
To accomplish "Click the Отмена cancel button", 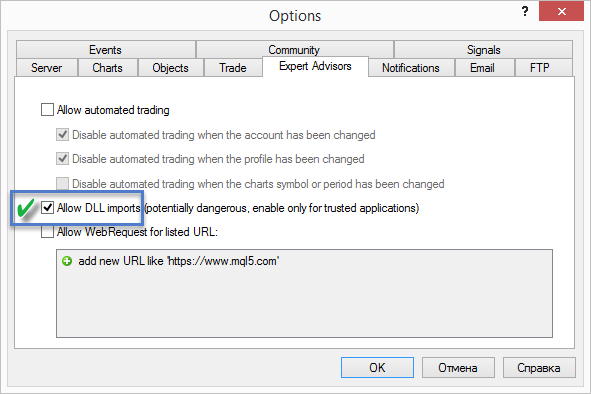I will 458,368.
